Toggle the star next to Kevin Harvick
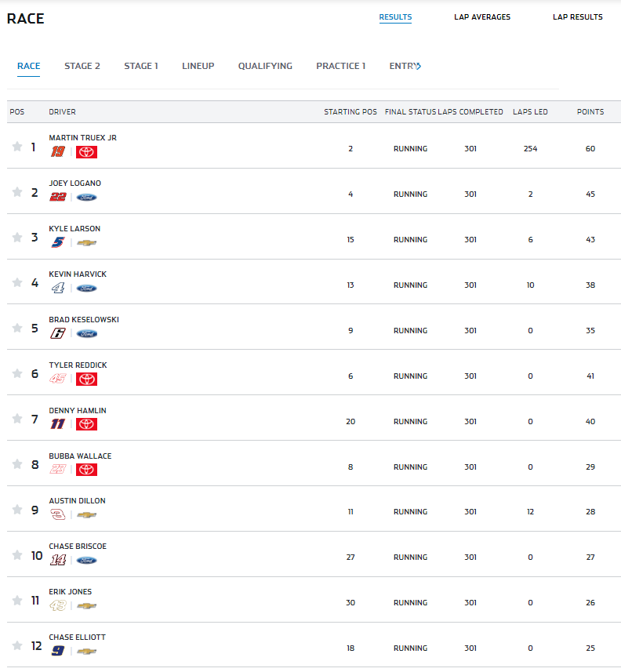 [x=17, y=282]
